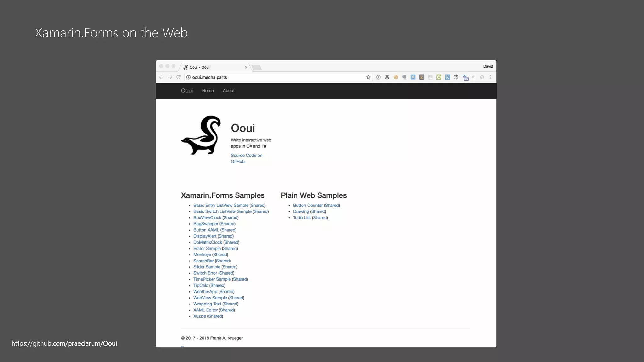Open the Evernote elephant extension
Image resolution: width=644 pixels, height=362 pixels.
pos(404,77)
